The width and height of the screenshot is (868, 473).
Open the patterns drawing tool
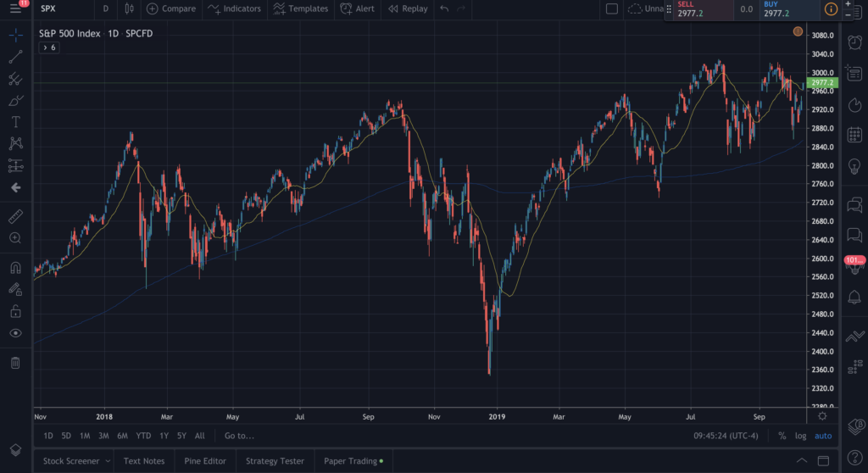15,143
